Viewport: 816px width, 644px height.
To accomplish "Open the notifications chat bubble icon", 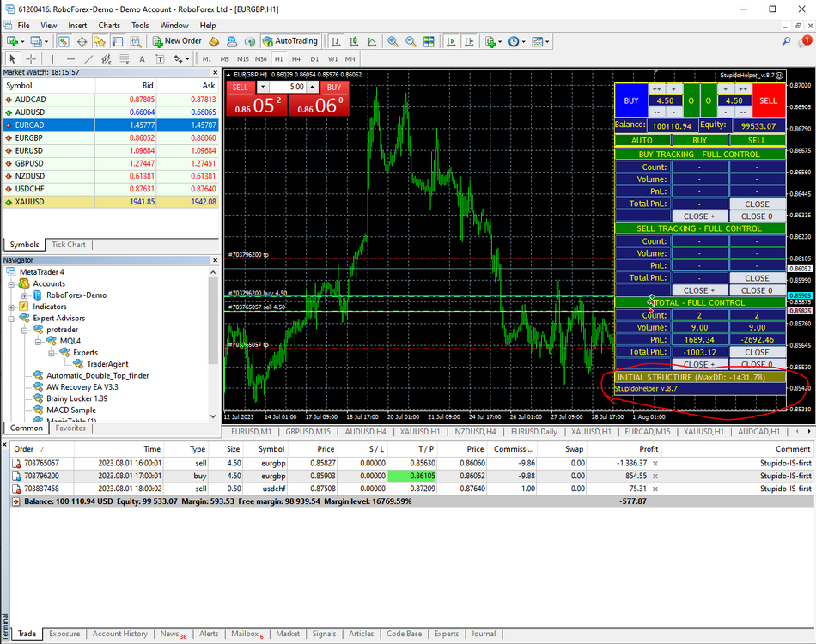I will click(x=805, y=41).
